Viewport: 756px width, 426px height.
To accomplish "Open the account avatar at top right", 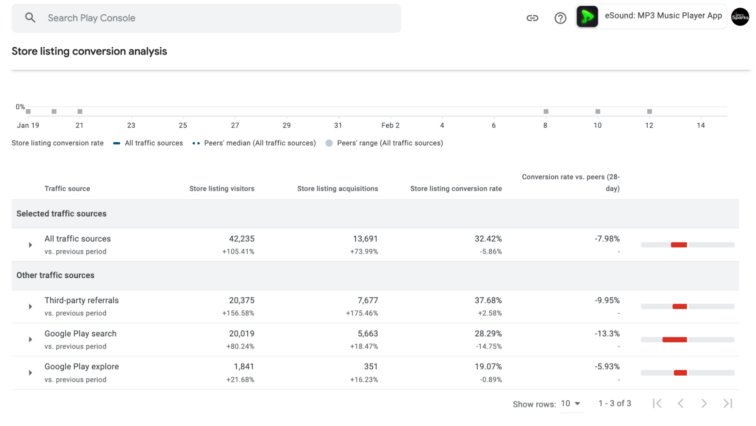I will [x=740, y=17].
